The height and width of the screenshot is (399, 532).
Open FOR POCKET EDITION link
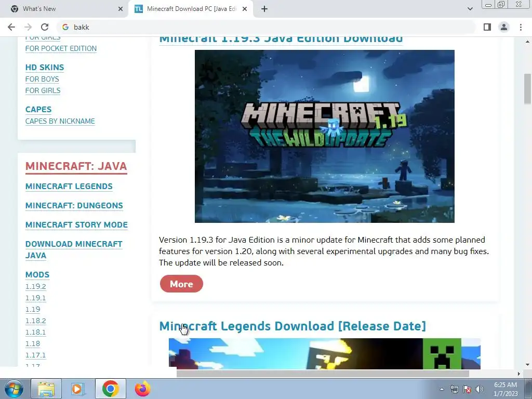pyautogui.click(x=61, y=48)
